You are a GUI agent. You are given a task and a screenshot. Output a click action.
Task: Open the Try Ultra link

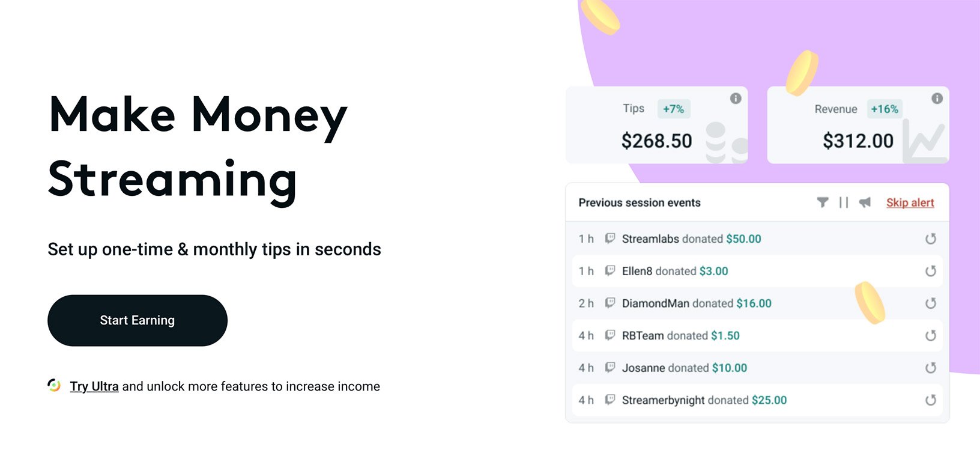coord(93,386)
